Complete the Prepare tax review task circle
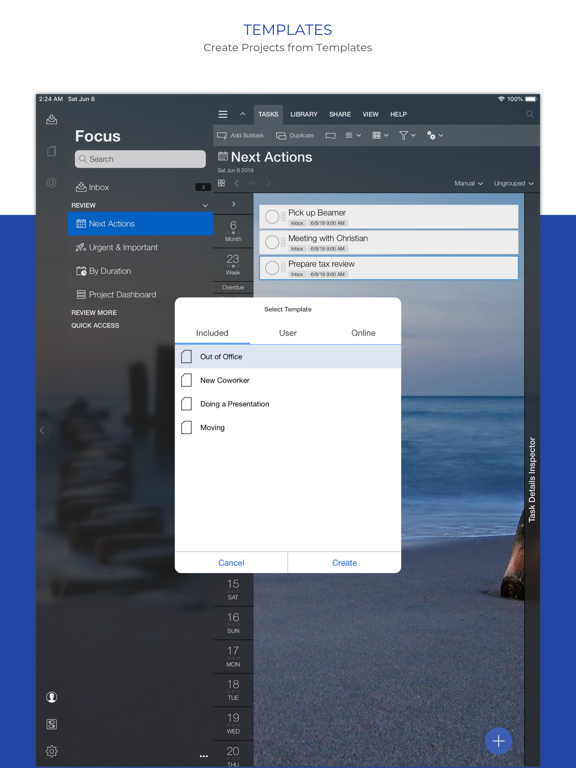576x768 pixels. [x=272, y=267]
